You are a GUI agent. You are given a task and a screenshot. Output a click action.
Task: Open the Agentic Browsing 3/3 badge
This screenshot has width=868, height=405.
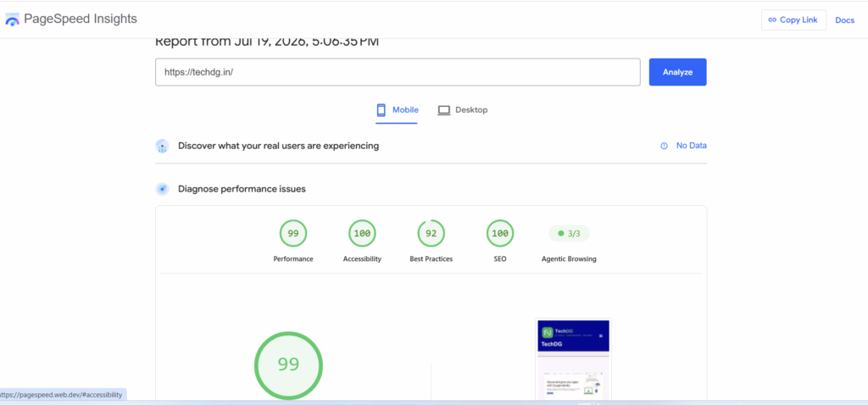[569, 234]
